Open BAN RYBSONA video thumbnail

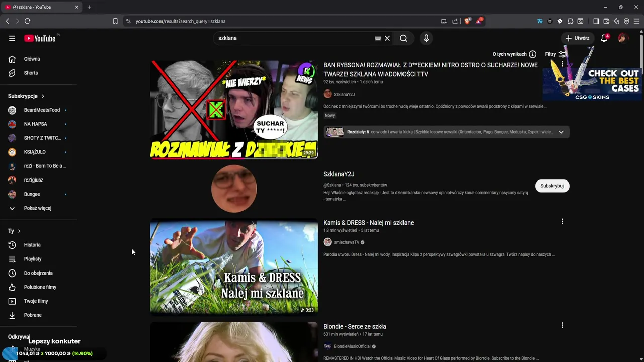[x=234, y=110]
